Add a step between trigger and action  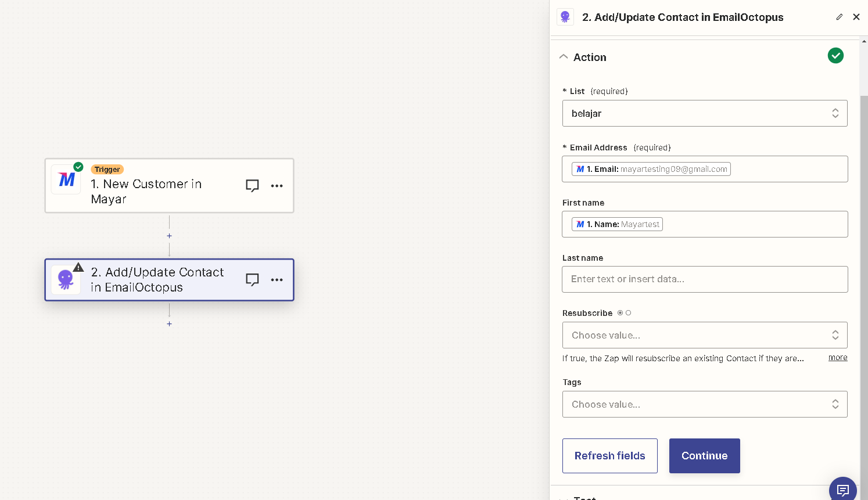point(169,236)
